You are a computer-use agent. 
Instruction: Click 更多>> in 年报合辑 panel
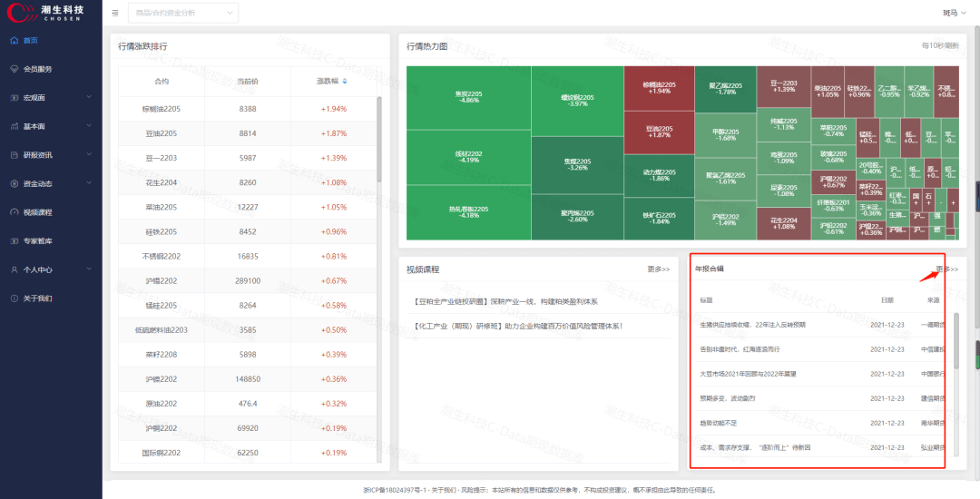point(946,269)
